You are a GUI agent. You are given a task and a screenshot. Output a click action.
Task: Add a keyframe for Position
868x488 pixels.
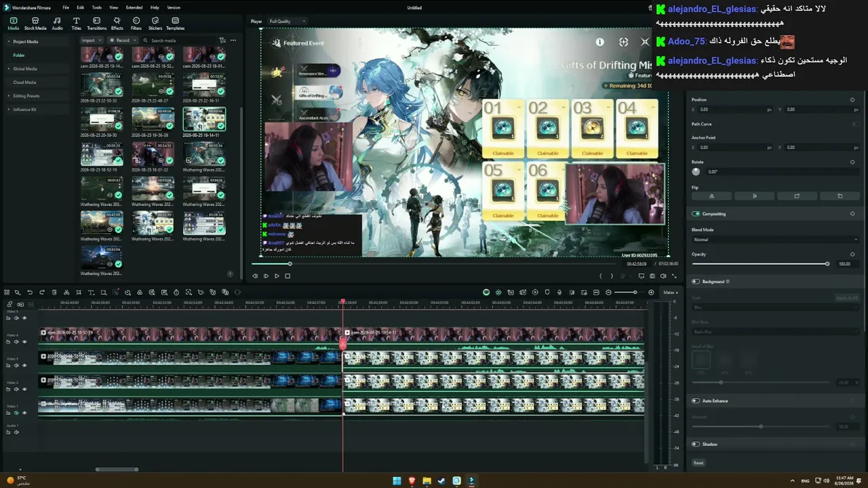tap(852, 100)
